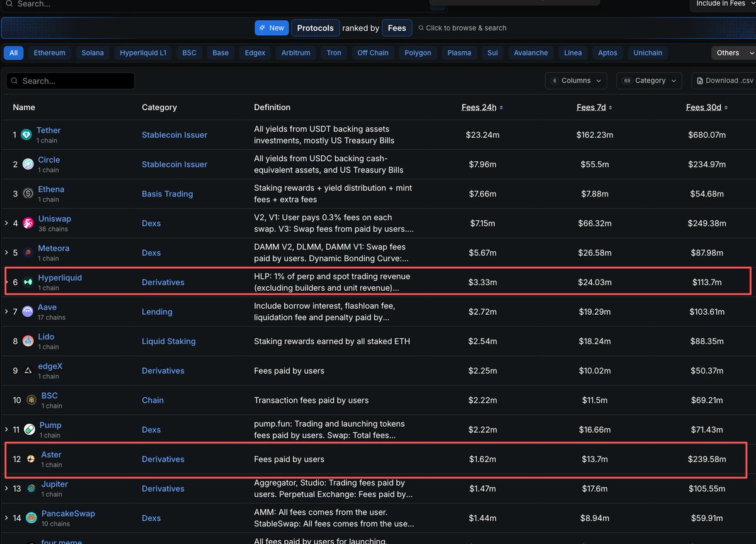Open the Others chains dropdown
756x544 pixels.
(733, 53)
